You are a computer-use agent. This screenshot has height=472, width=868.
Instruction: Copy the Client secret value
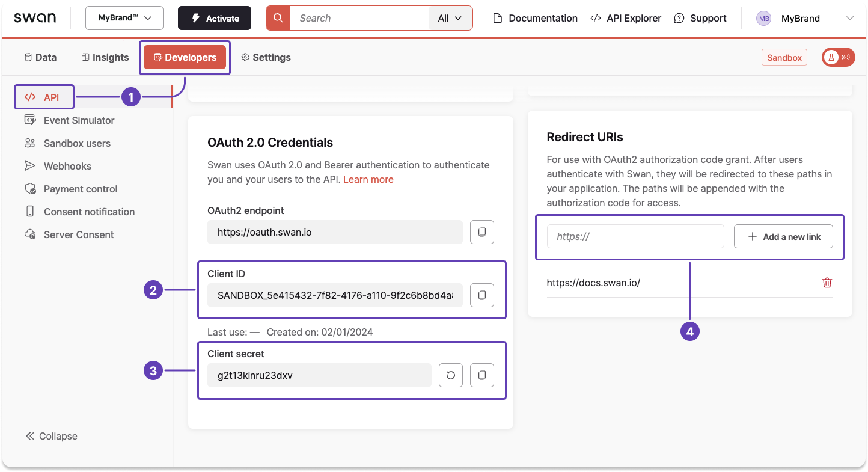click(481, 375)
